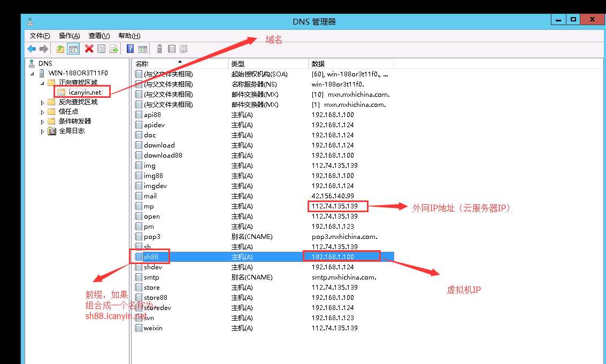Select the DNS root node icon
Viewport: 606px width, 364px height.
pos(32,63)
